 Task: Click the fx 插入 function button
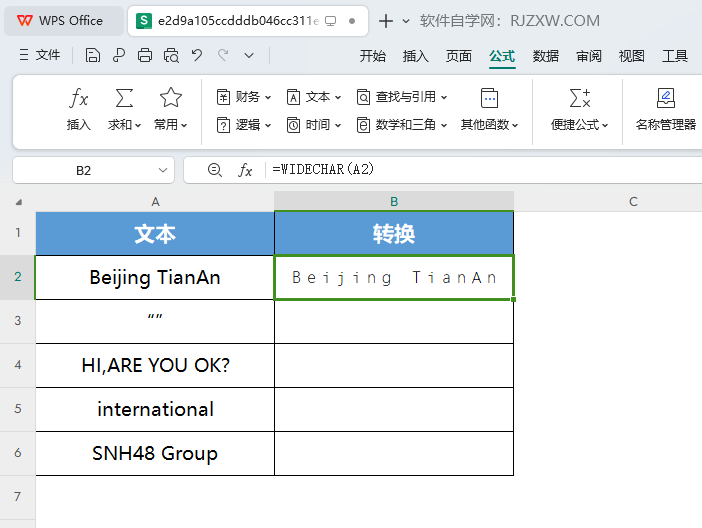(79, 110)
